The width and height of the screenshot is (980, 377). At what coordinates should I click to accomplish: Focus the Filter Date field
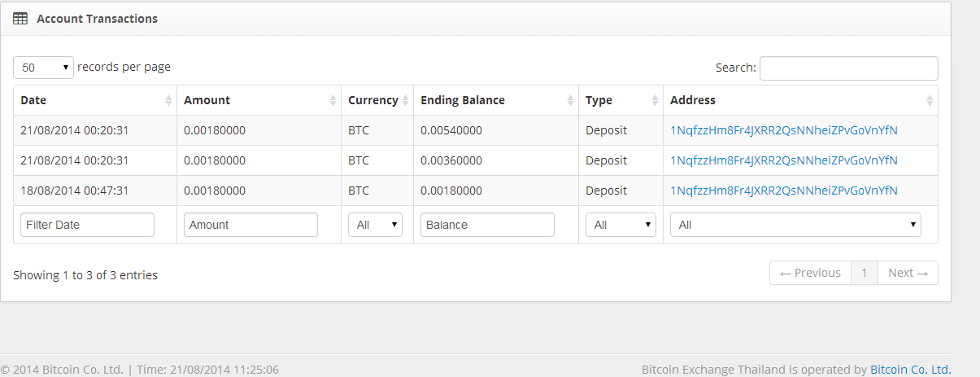(x=87, y=225)
